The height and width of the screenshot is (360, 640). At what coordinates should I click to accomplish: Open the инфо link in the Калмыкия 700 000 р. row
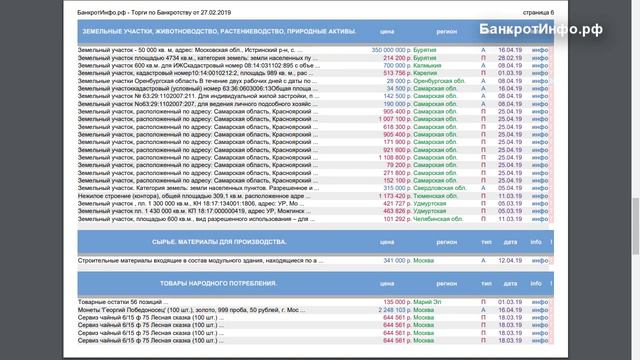540,65
